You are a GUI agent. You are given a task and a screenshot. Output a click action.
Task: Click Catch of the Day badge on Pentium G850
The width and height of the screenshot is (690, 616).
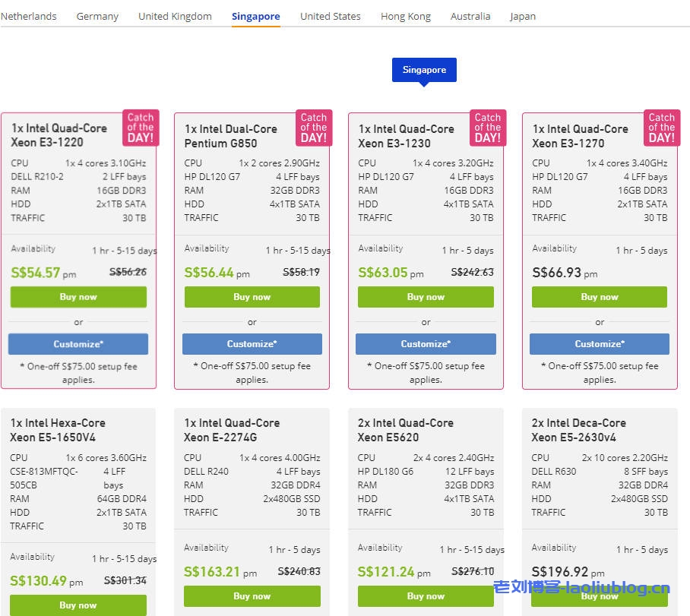(313, 128)
